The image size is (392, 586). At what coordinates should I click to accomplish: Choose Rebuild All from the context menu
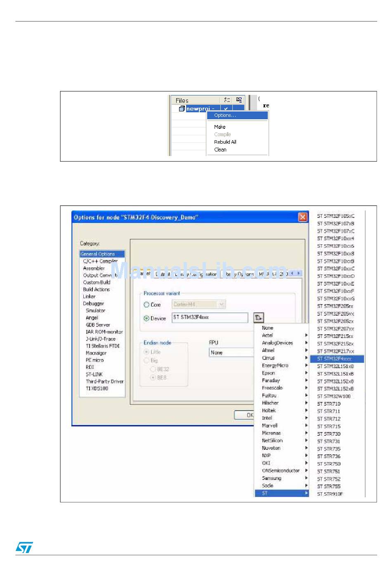coord(225,142)
